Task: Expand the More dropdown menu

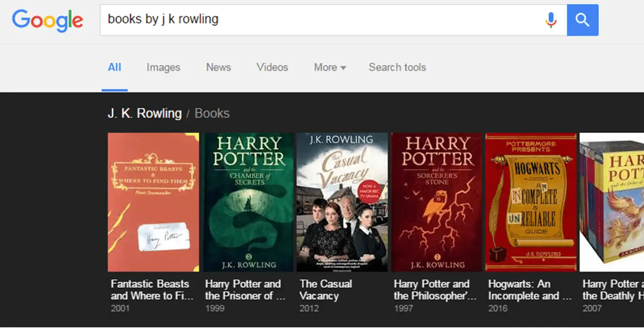Action: coord(330,68)
